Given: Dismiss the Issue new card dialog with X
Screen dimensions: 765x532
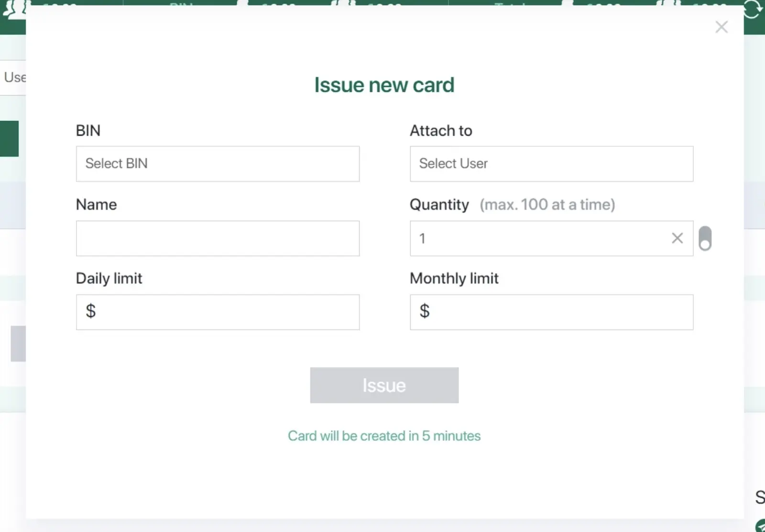Looking at the screenshot, I should click(x=721, y=27).
